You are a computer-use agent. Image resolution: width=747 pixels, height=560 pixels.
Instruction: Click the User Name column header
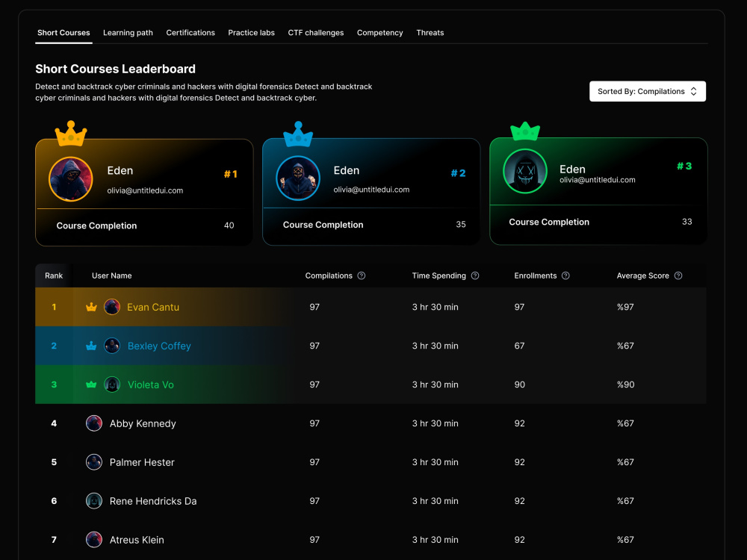pyautogui.click(x=111, y=276)
